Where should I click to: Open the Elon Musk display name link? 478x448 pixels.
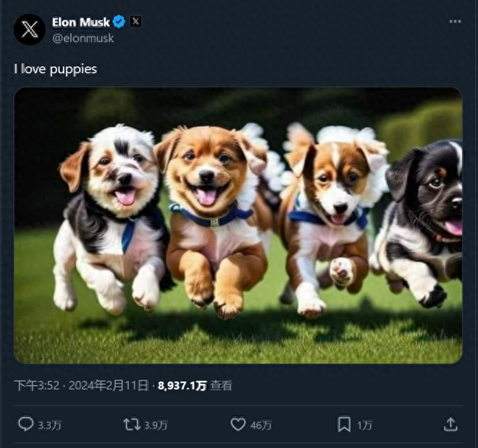(81, 22)
